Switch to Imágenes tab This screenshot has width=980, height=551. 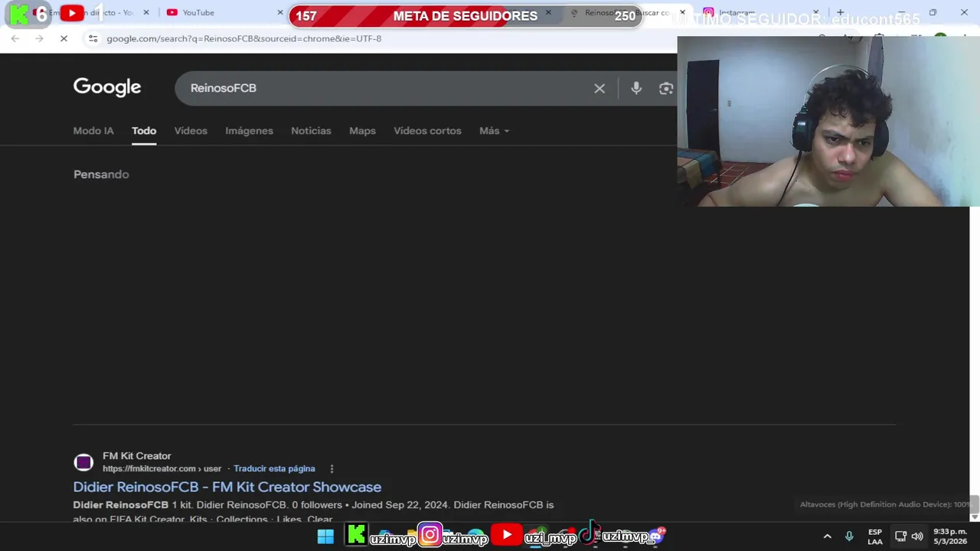click(x=249, y=131)
